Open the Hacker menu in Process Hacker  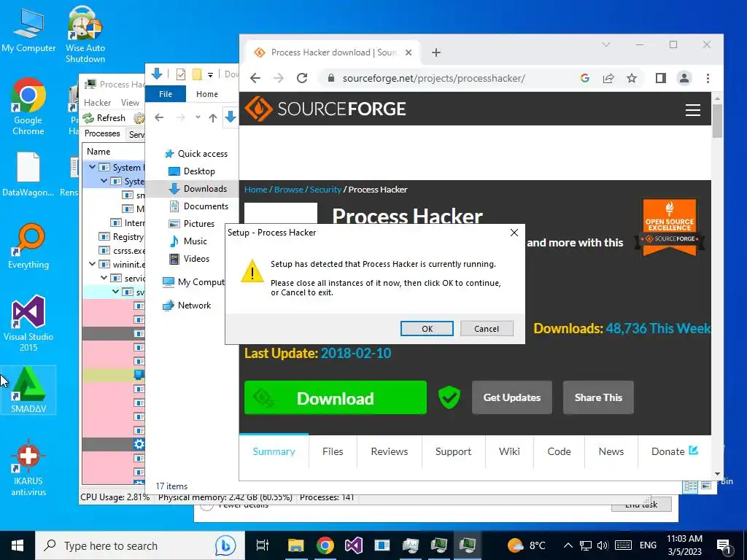97,102
